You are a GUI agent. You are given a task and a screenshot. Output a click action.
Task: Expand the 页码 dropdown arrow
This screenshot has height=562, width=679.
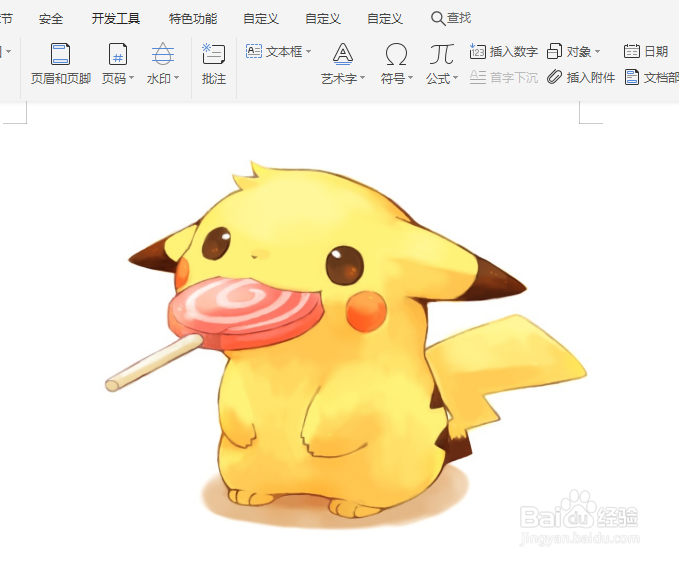[x=132, y=78]
